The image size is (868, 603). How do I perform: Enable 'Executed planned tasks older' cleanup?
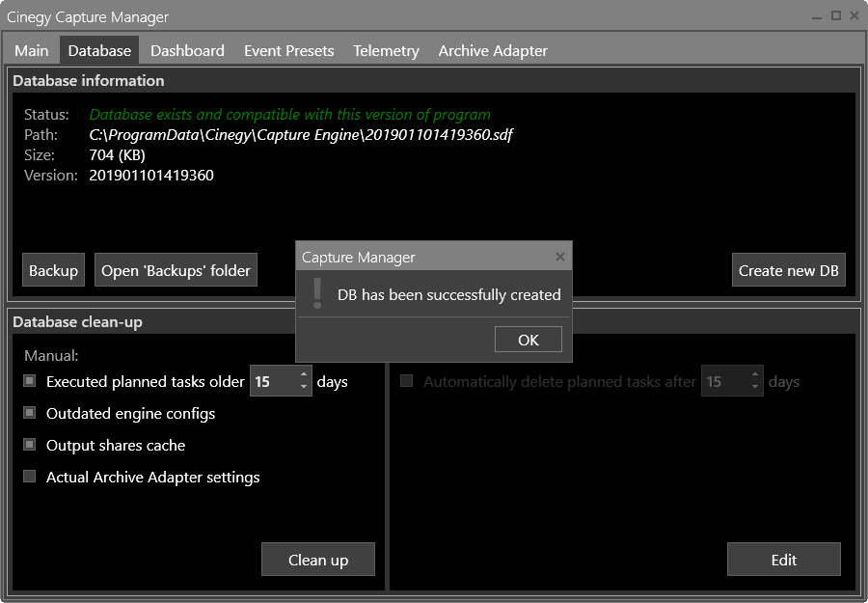[29, 380]
